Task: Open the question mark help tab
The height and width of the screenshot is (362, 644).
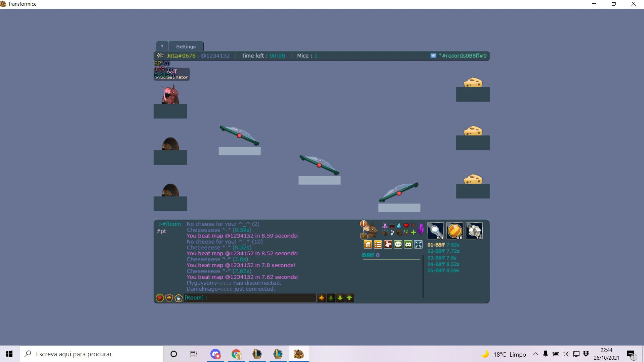Action: coord(162,46)
